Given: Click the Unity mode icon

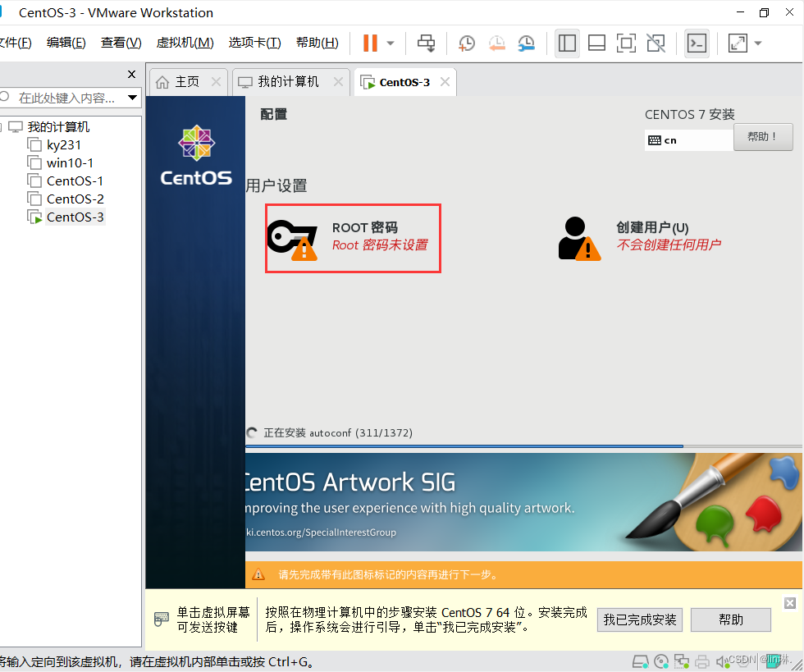Looking at the screenshot, I should pyautogui.click(x=656, y=43).
